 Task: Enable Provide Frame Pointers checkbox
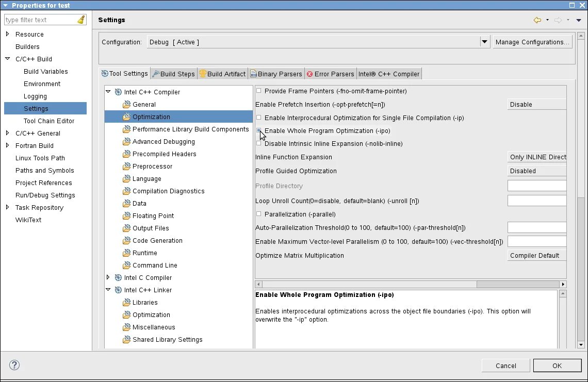click(x=259, y=91)
